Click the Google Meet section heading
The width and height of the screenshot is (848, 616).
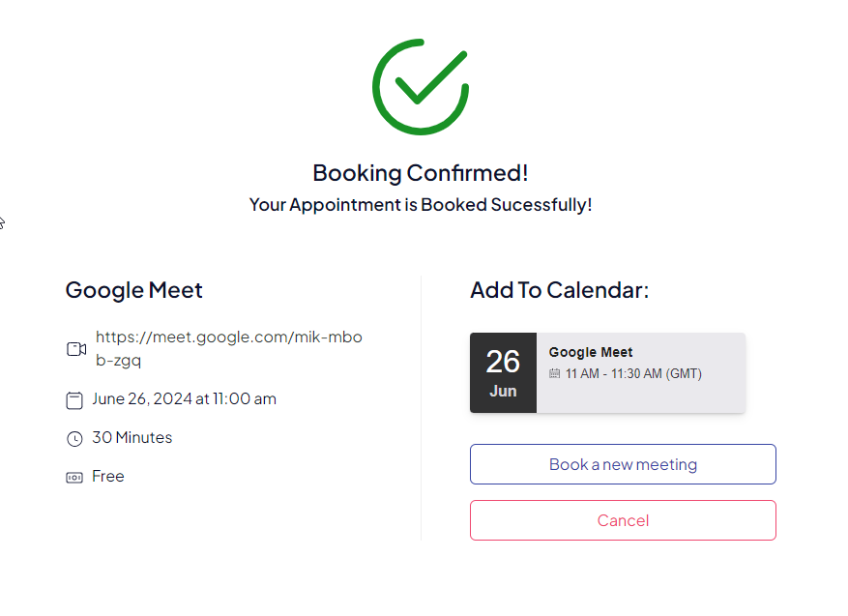[133, 290]
